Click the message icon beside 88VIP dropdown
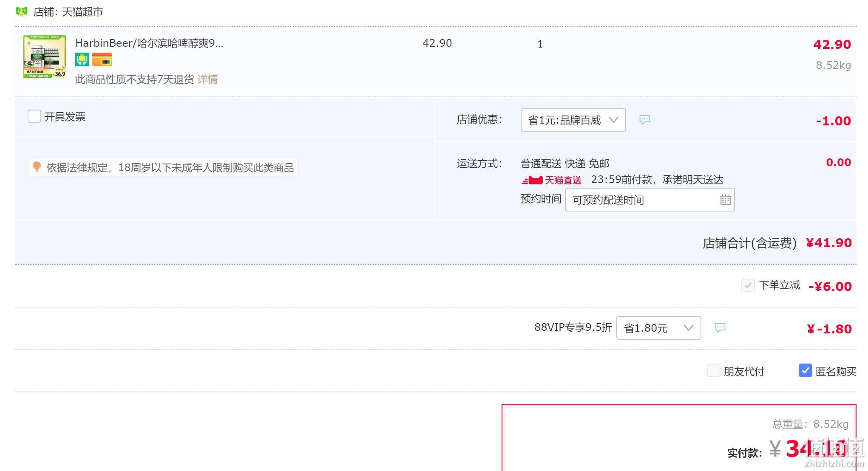The image size is (868, 471). (720, 327)
